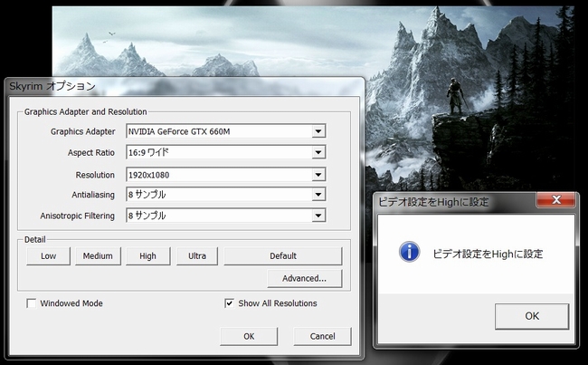Choose the Ultra detail preset
The image size is (588, 365).
click(x=197, y=256)
